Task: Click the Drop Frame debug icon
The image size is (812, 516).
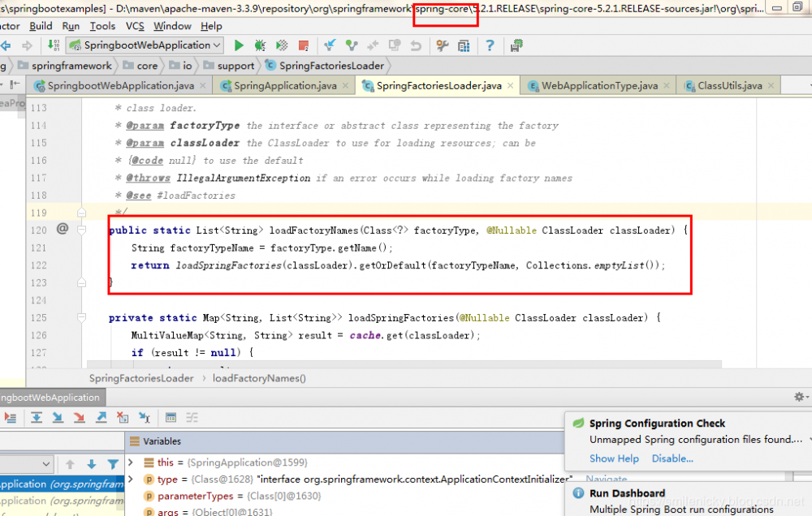Action: pos(123,418)
